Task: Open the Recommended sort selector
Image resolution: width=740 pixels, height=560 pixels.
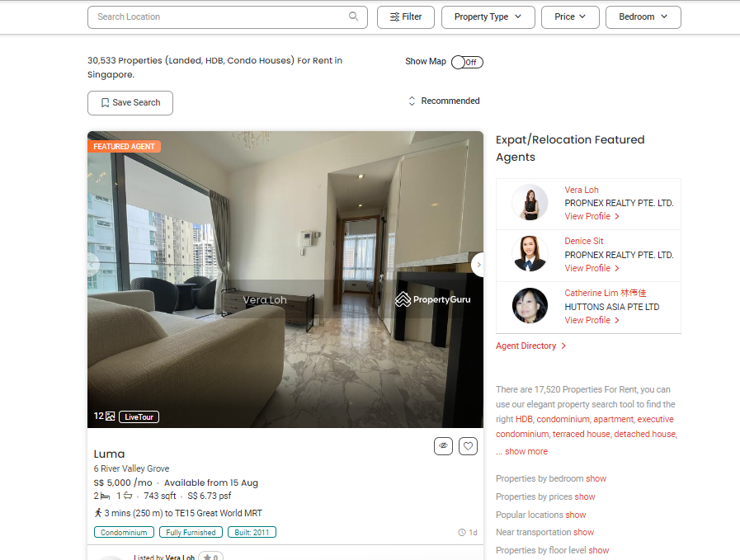Action: click(x=444, y=101)
